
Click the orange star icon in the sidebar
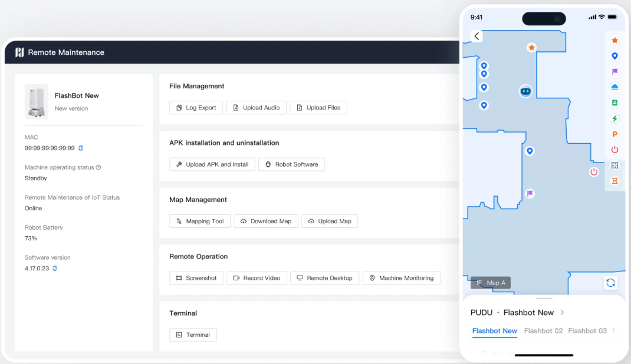[614, 41]
